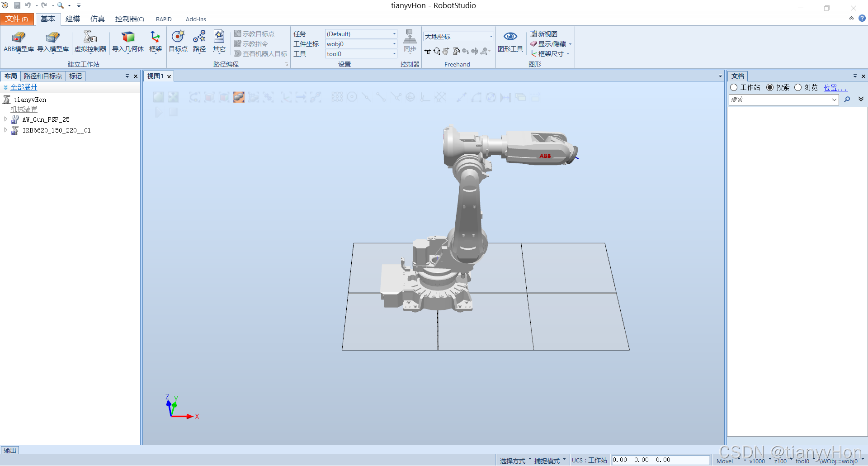The width and height of the screenshot is (868, 466).
Task: Click the save icon in quick access toolbar
Action: point(17,5)
